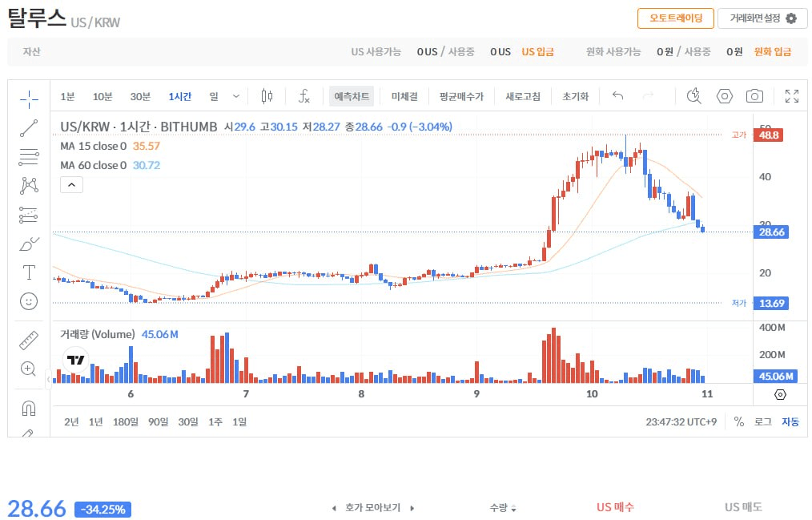Set chart range to 1주
This screenshot has height=520, width=812.
(215, 421)
